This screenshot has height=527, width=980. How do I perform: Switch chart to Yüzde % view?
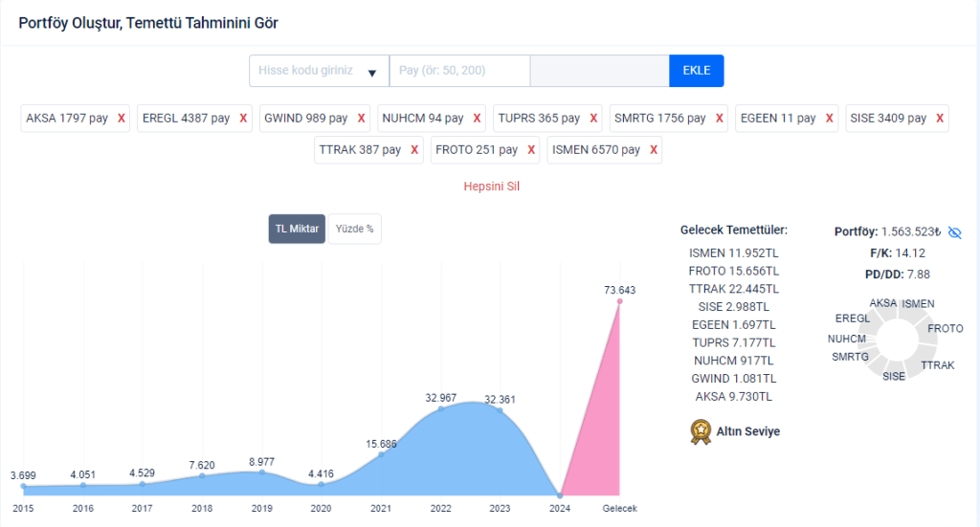354,230
